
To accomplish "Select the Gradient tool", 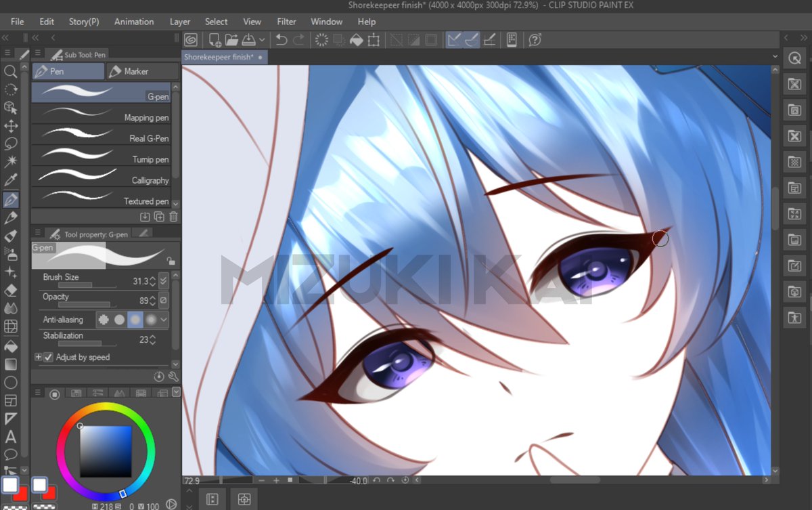I will click(10, 364).
